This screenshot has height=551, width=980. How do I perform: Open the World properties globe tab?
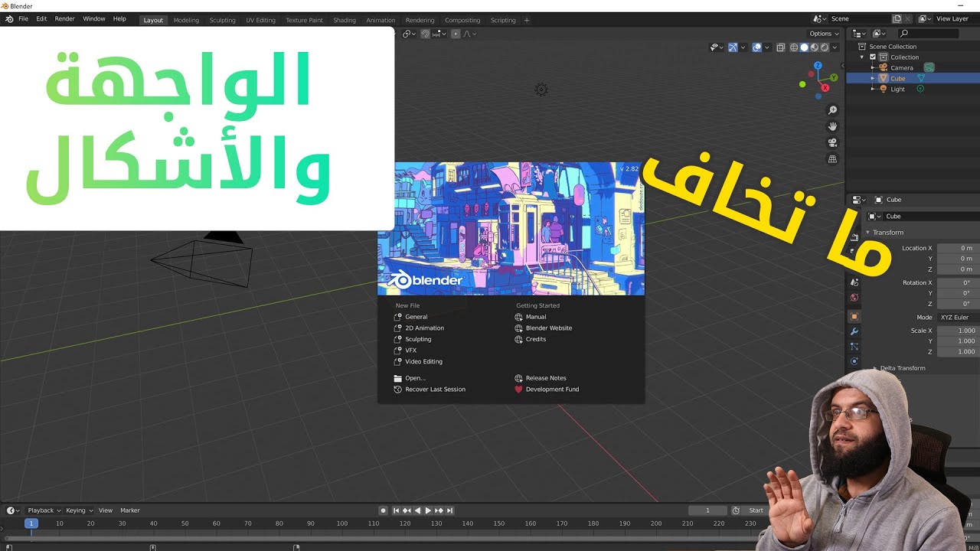click(x=854, y=298)
